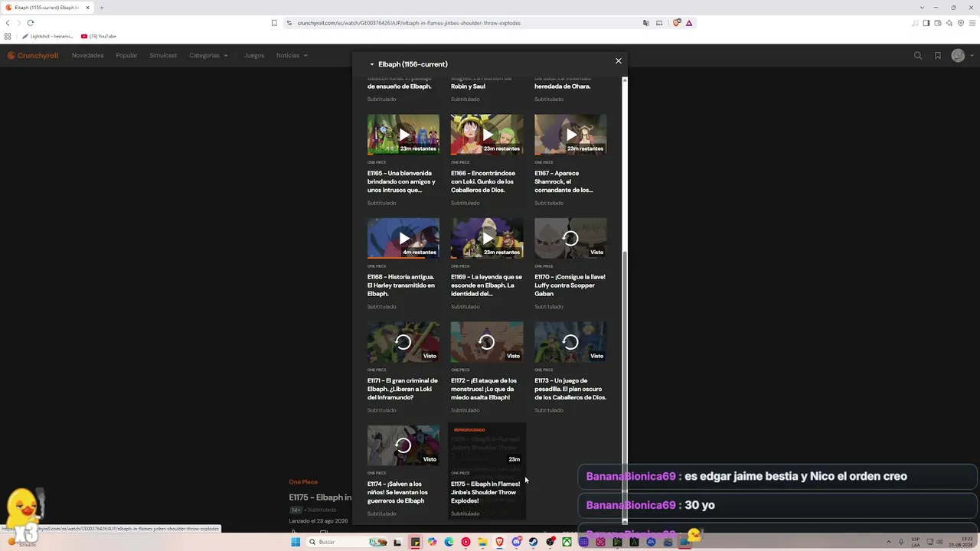This screenshot has width=980, height=551.
Task: Open the Brave Shields icon
Action: tap(676, 23)
